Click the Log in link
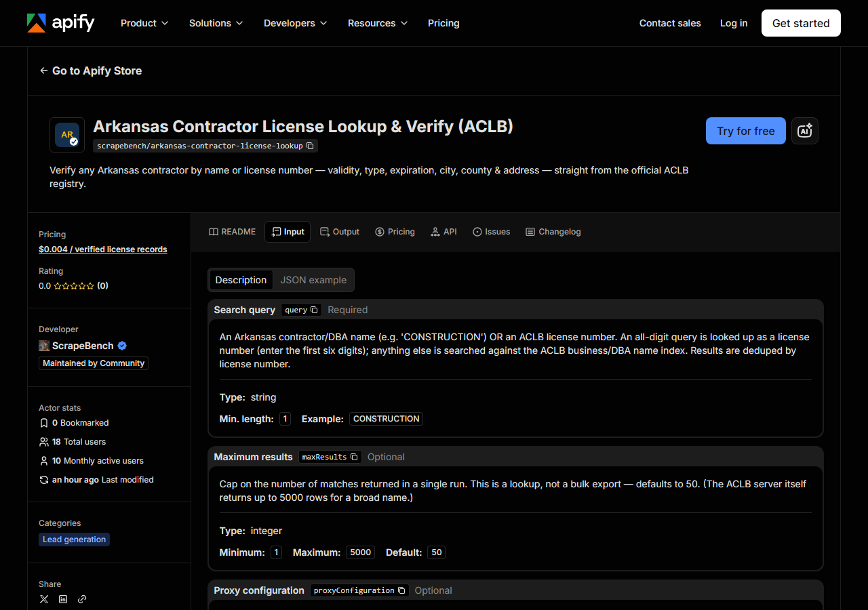 pyautogui.click(x=734, y=23)
